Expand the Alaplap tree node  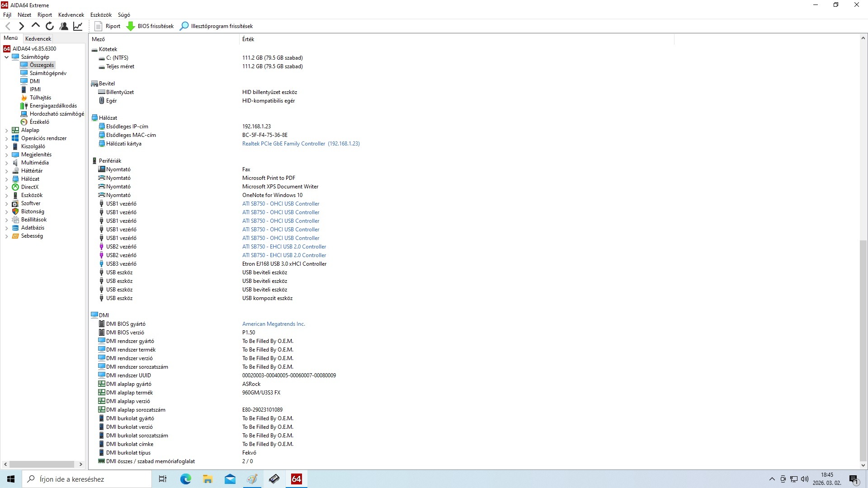(6, 131)
